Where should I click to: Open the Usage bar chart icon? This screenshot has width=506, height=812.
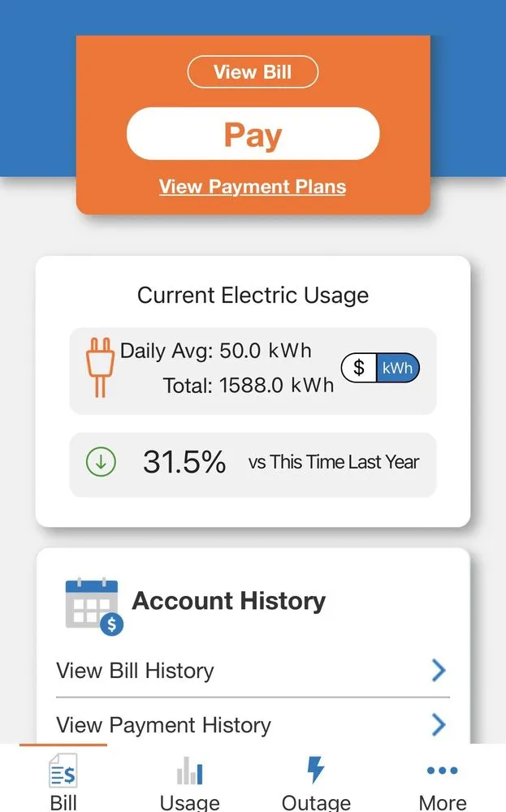(x=189, y=771)
